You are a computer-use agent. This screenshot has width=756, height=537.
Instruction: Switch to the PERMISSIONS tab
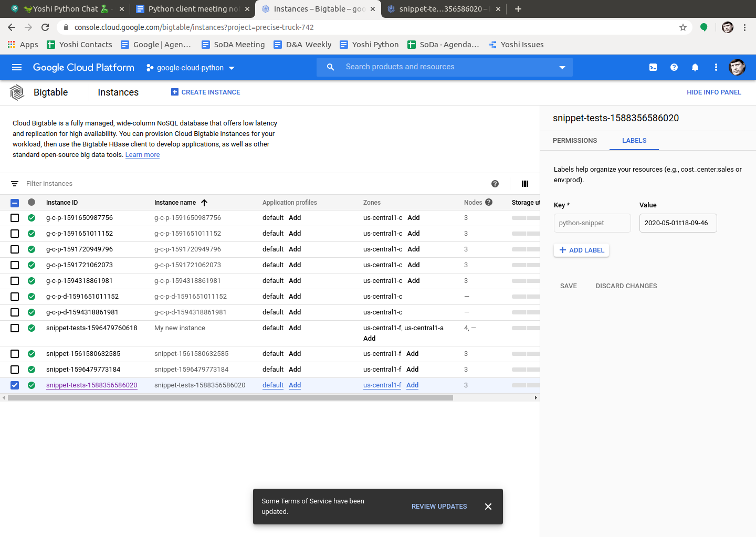point(575,141)
